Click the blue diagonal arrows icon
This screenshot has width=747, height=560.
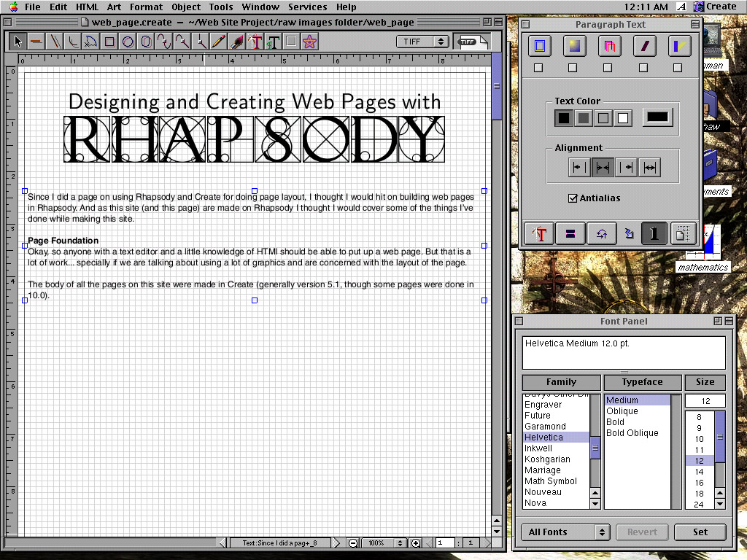tap(629, 234)
